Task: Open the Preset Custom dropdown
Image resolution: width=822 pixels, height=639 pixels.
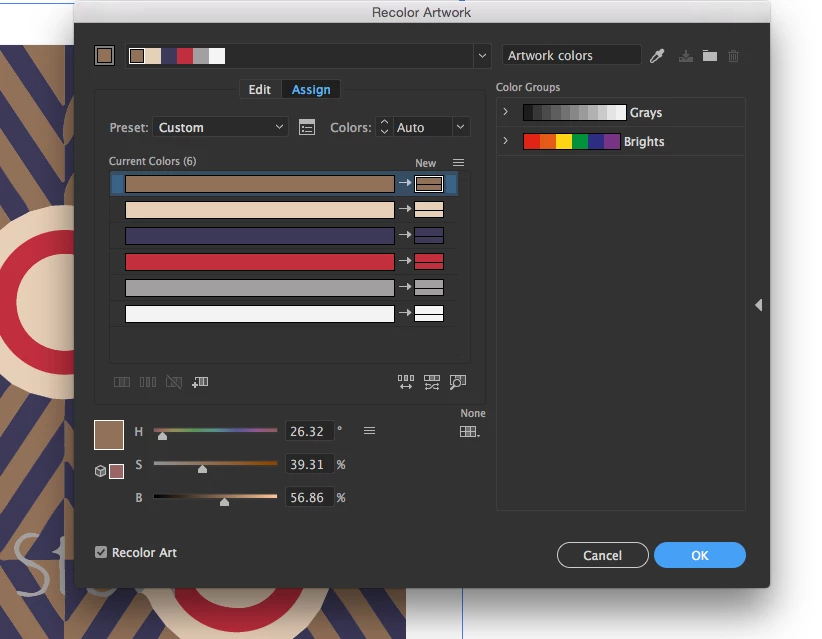Action: click(220, 127)
